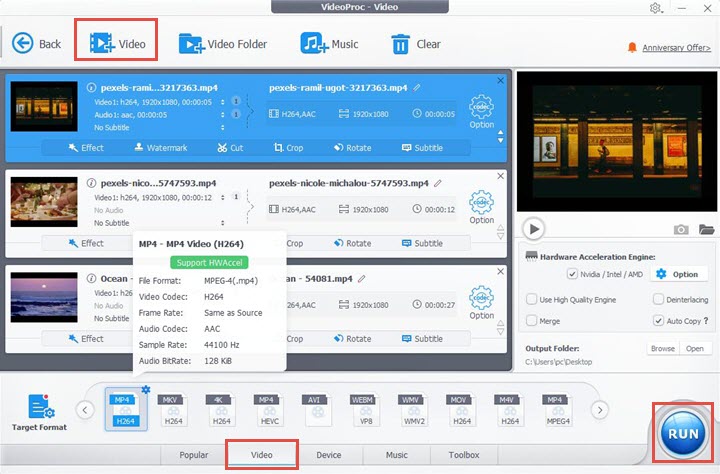Select MP4 HEVC format
Image resolution: width=720 pixels, height=474 pixels.
[x=270, y=410]
